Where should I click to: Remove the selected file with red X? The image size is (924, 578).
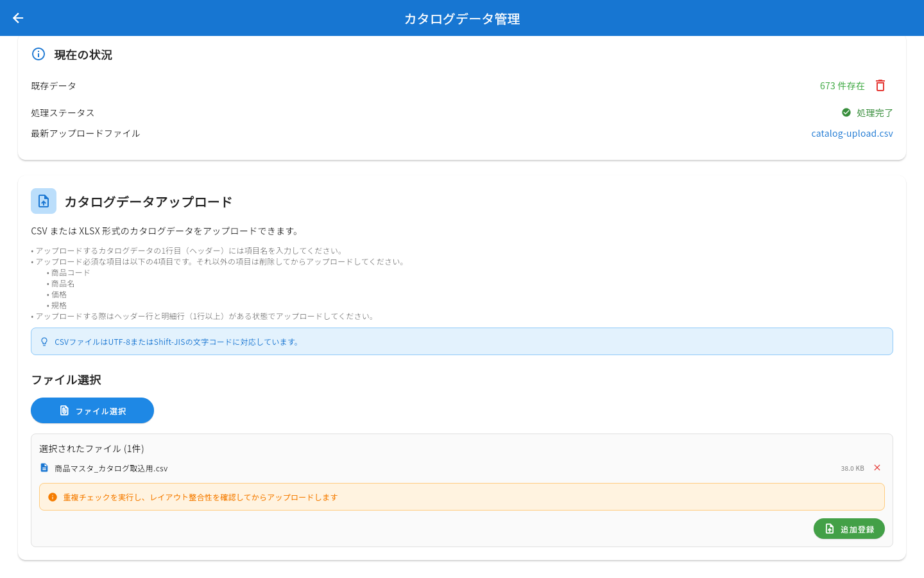pos(877,468)
